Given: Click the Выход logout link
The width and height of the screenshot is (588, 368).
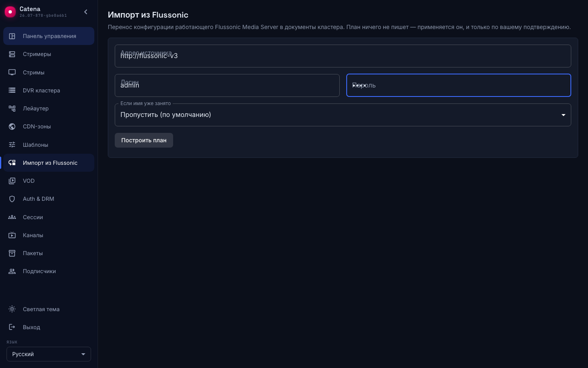Looking at the screenshot, I should 49,327.
